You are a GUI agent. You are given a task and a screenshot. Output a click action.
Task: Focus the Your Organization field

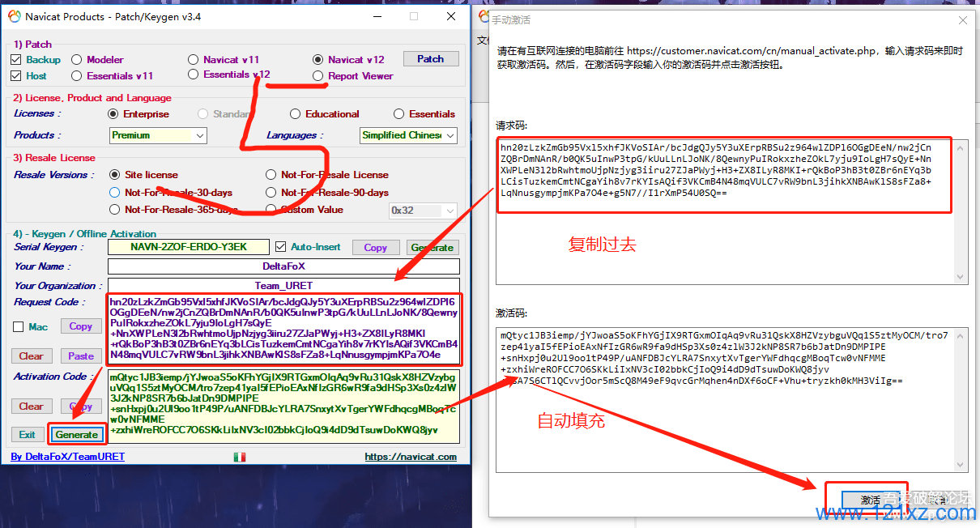pyautogui.click(x=283, y=286)
